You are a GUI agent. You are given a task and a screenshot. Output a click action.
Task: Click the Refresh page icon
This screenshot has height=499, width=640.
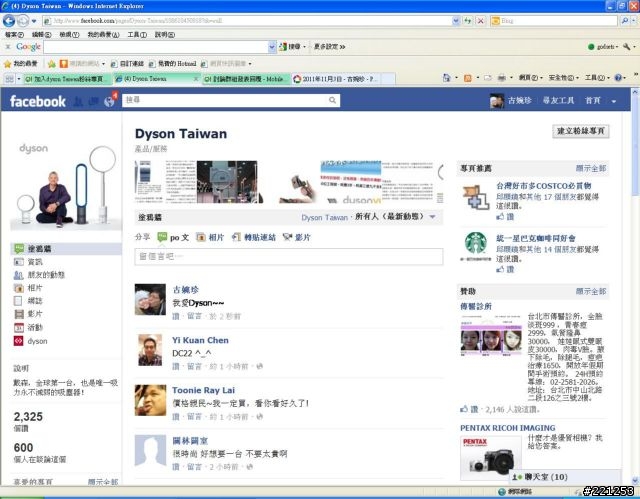pos(468,21)
